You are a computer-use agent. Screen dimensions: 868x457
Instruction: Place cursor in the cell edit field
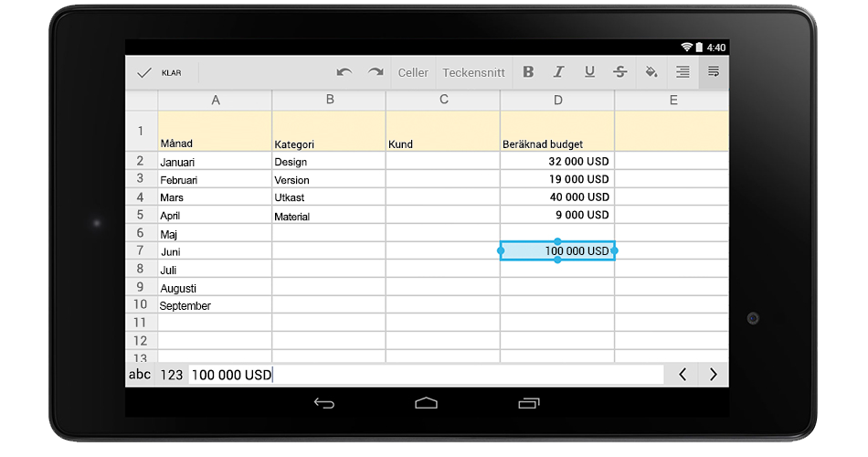425,375
